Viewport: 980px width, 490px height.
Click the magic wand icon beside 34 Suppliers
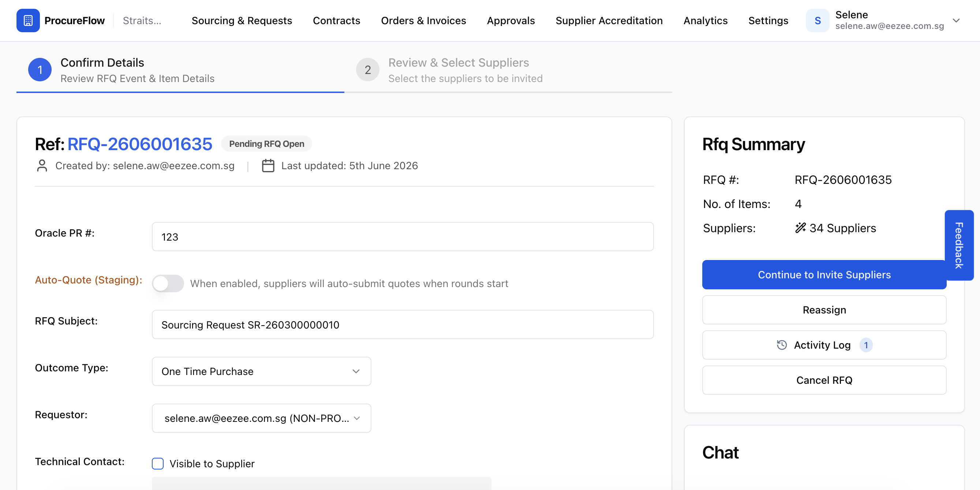pos(800,228)
